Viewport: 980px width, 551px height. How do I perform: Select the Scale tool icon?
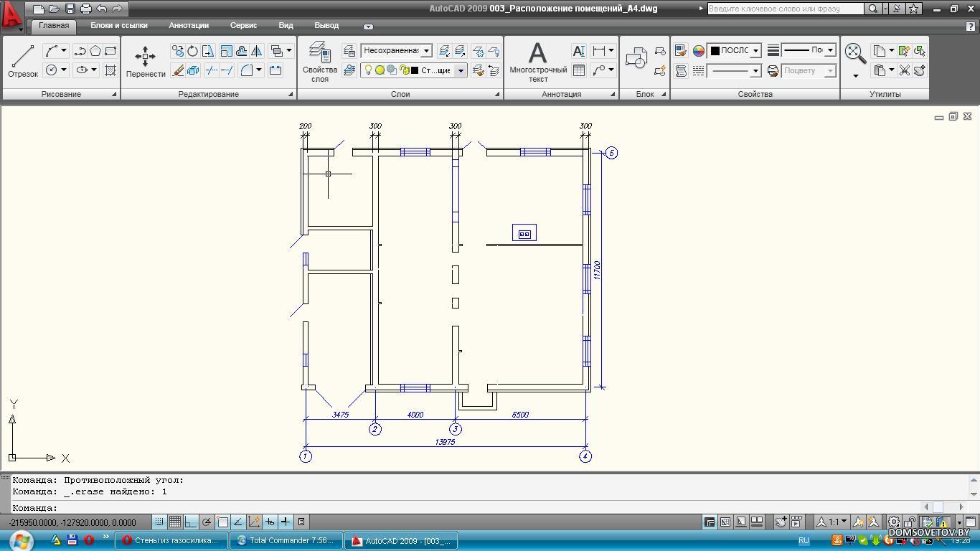click(226, 51)
